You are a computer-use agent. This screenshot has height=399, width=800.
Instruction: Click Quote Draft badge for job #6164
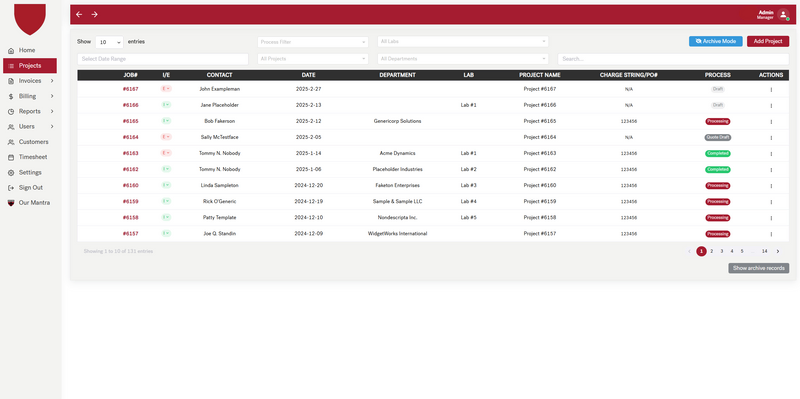[717, 137]
